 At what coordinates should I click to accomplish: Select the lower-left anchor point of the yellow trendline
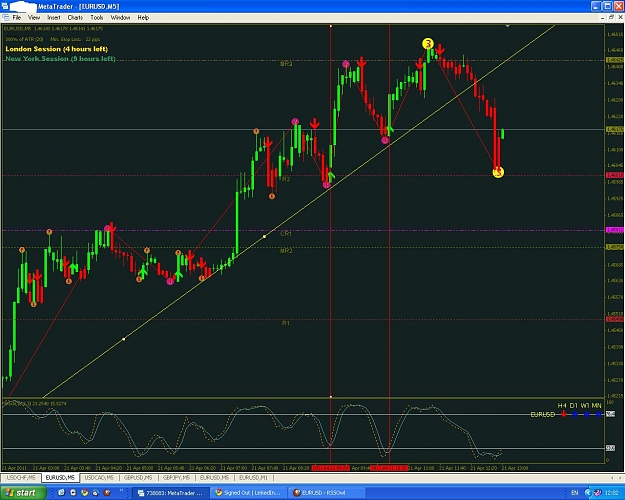124,339
